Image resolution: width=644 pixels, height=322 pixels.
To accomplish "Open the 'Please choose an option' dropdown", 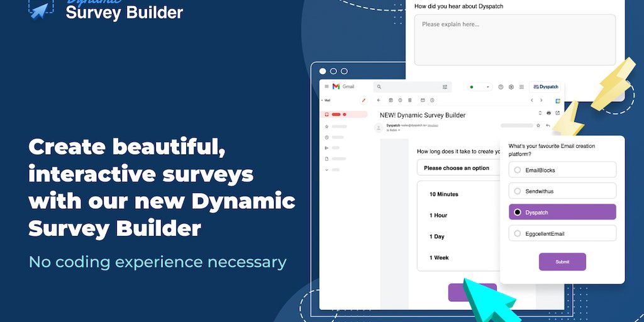I will point(458,168).
